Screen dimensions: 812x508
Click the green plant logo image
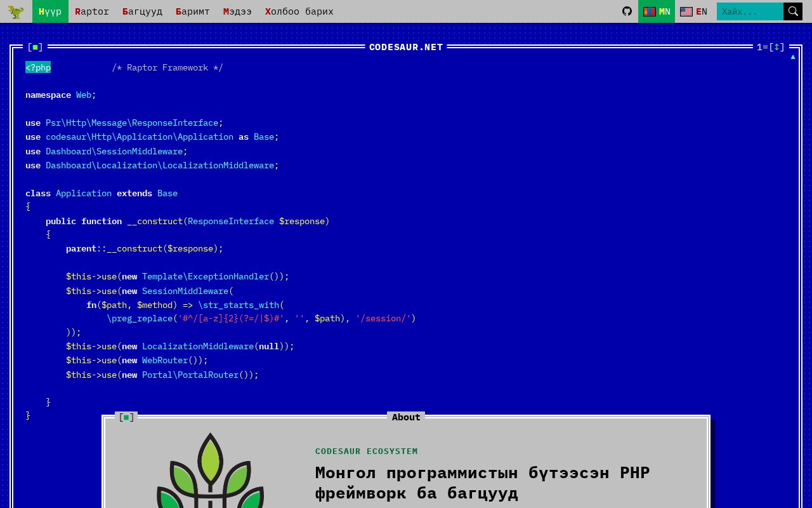click(x=210, y=471)
